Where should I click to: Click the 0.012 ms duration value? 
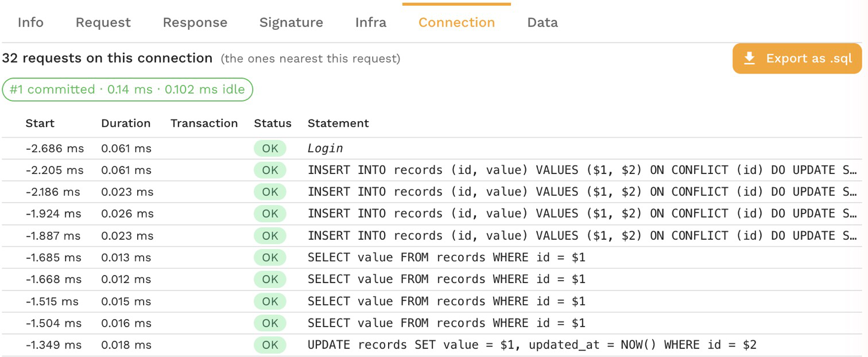[126, 280]
